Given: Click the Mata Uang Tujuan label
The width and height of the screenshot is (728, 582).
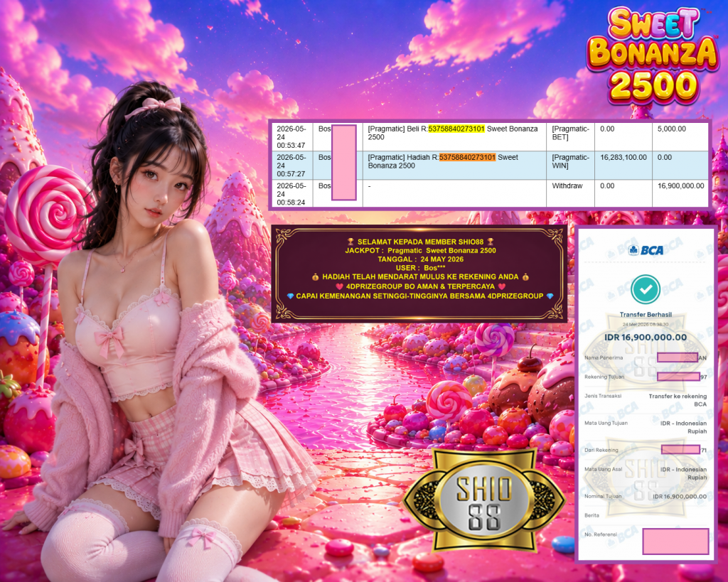Looking at the screenshot, I should click(606, 423).
